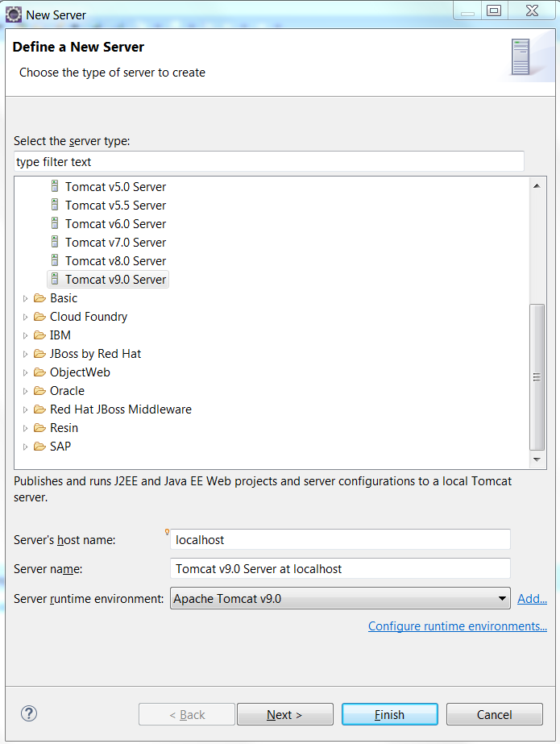Click the JBoss by Red Hat folder icon

tap(39, 354)
